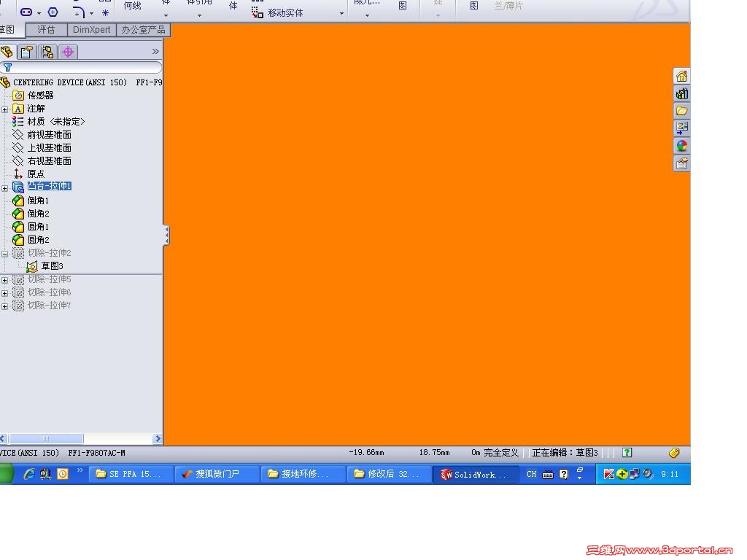Click the feature tree filter input field
Viewport: 747px width, 560px height.
point(81,67)
